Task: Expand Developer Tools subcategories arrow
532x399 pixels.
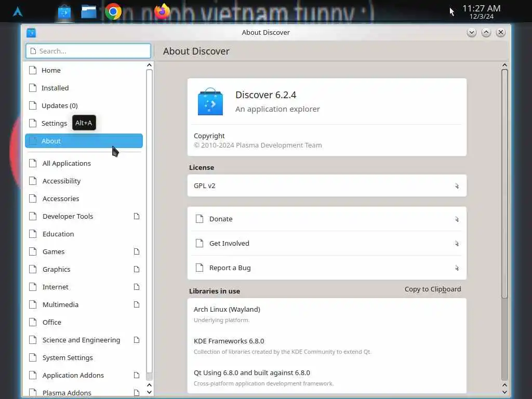Action: pyautogui.click(x=137, y=216)
